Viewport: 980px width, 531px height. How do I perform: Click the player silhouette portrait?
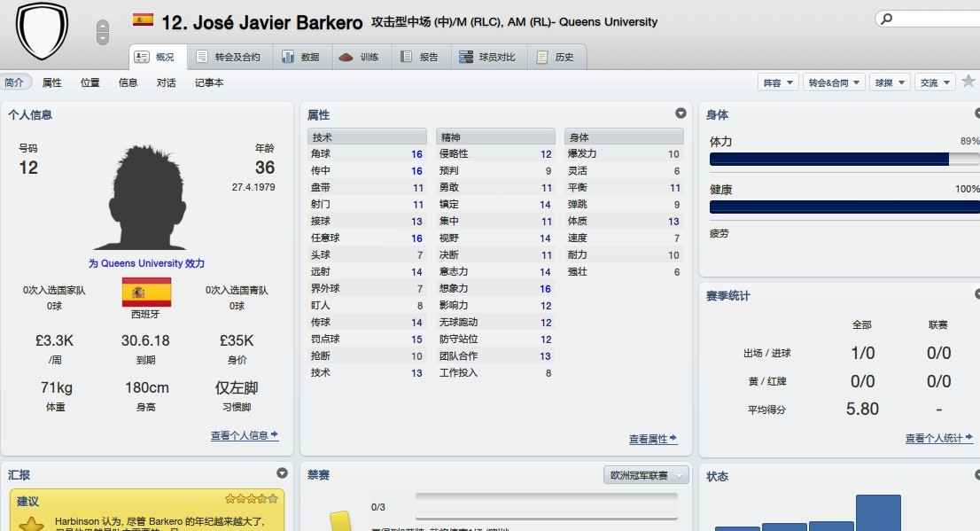coord(146,197)
